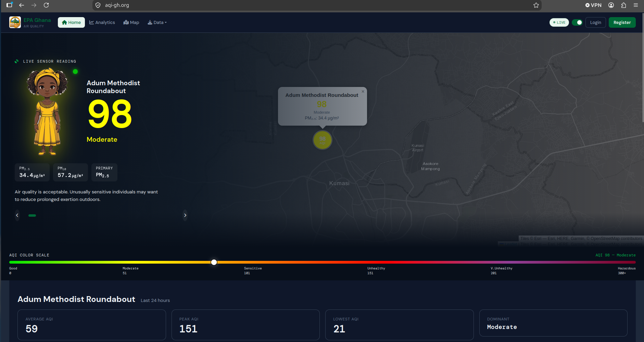Click the Lowest AQI 21 card
Screen dimensions: 644x342
click(399, 325)
